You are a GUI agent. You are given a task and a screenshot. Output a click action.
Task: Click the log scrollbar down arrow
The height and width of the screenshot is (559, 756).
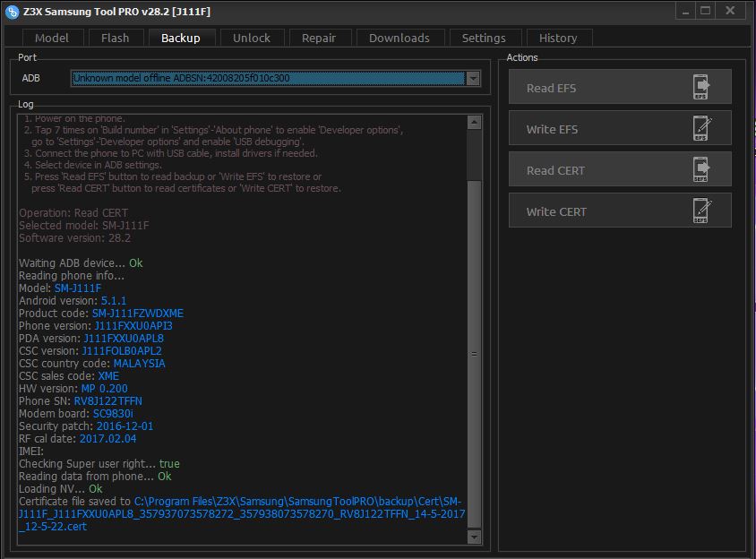[x=475, y=537]
